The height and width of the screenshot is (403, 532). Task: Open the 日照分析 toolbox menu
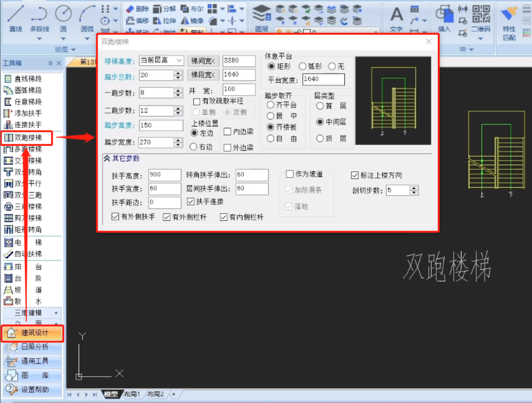point(32,347)
